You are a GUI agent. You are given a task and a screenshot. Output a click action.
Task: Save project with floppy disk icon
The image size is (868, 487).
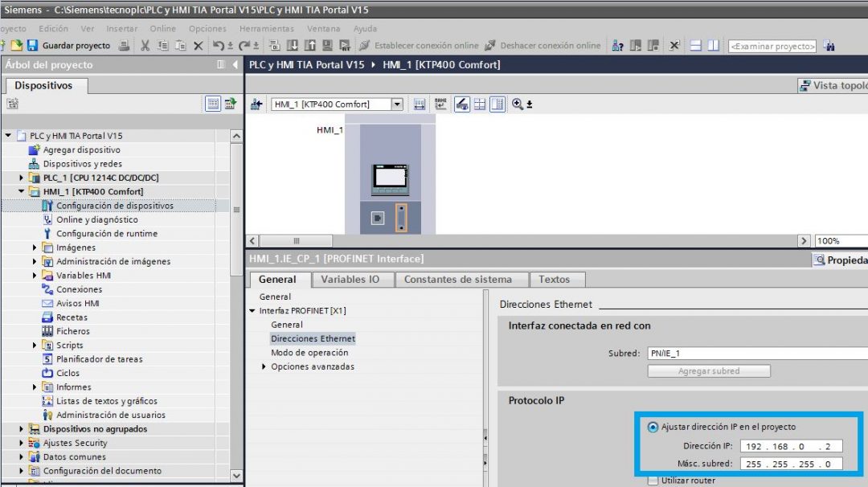click(x=33, y=45)
